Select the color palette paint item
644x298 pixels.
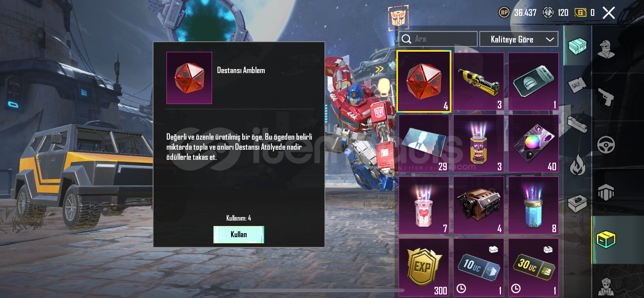tap(534, 143)
